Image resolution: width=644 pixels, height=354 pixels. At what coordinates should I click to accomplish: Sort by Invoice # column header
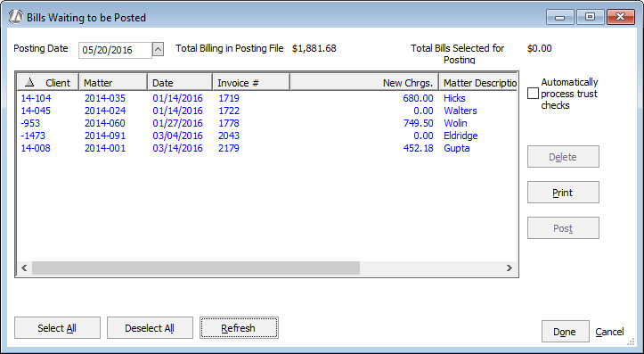251,82
